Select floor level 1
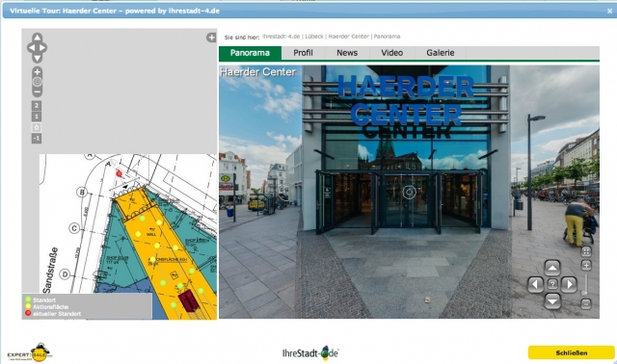Image resolution: width=617 pixels, height=364 pixels. [x=37, y=117]
